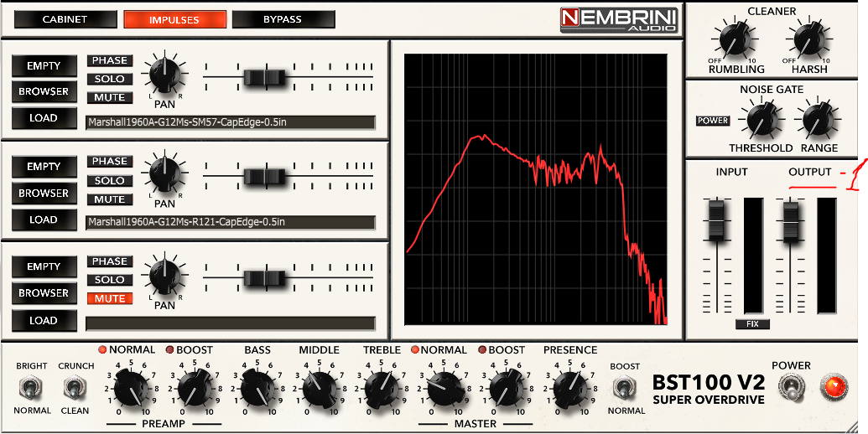Toggle SOLO on the SM57 impulse slot

[x=110, y=79]
